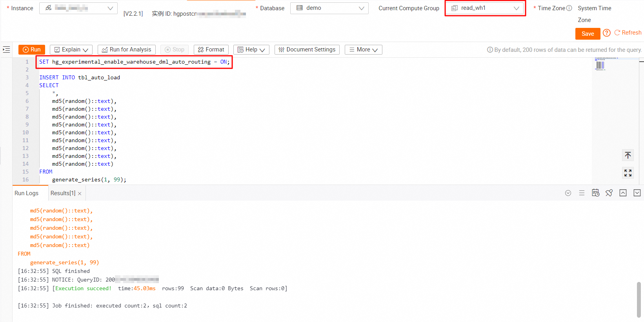Click the NOTICE: QueryID log line
Viewport: 644px width, 322px height.
88,280
